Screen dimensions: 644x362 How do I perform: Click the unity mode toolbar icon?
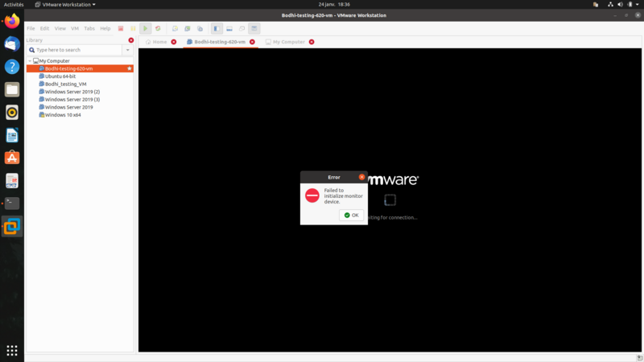click(x=242, y=28)
